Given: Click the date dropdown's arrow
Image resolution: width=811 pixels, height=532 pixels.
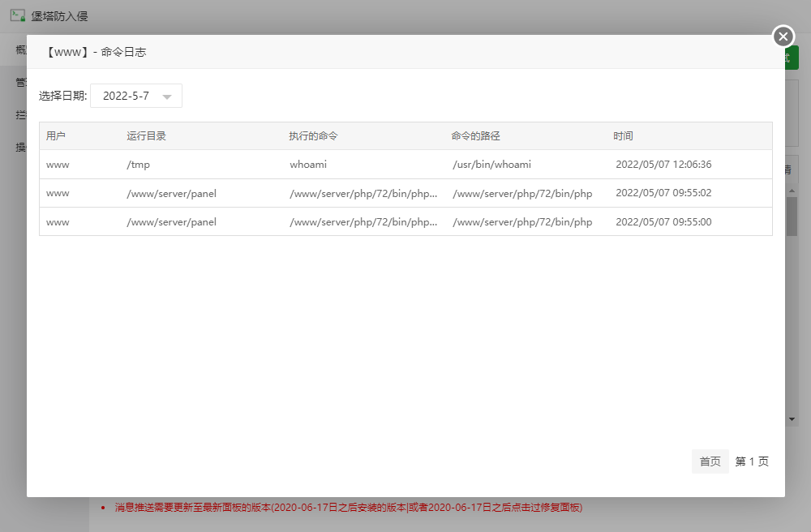Looking at the screenshot, I should 167,97.
